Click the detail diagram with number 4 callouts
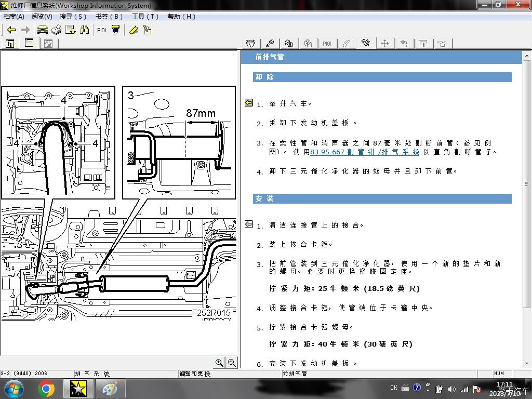 58,142
